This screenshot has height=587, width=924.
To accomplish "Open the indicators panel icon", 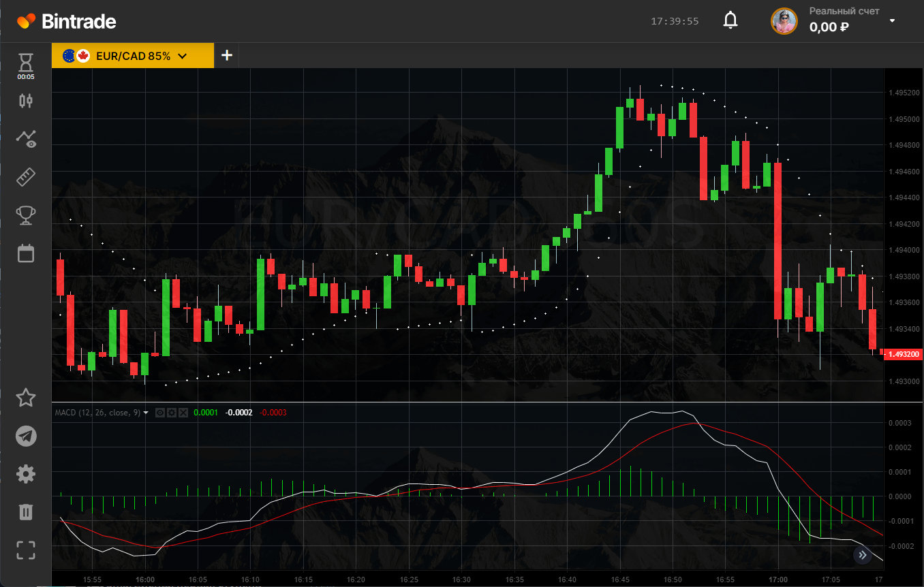I will [x=26, y=139].
